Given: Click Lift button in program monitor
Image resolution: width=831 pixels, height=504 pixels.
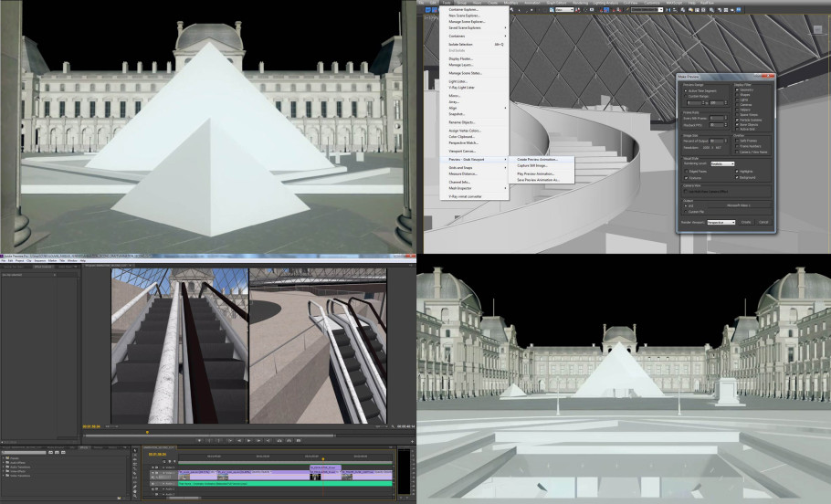Looking at the screenshot, I should click(x=279, y=440).
